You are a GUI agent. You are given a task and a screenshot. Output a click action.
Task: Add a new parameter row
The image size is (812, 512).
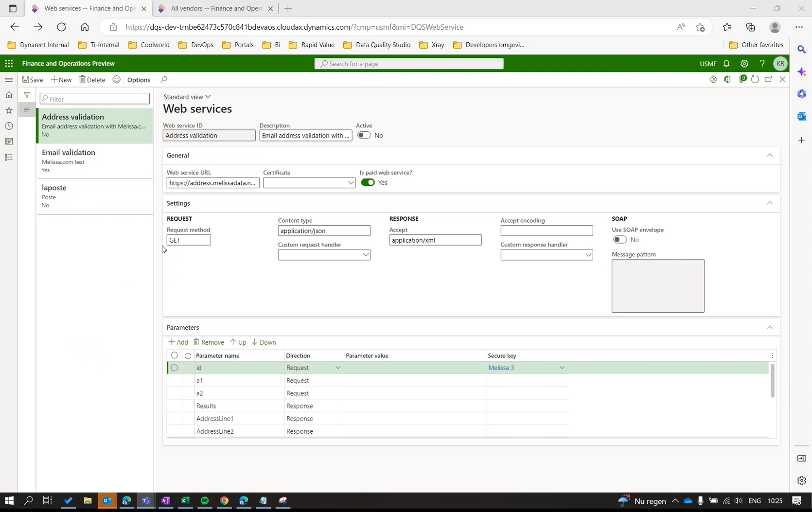[x=178, y=342]
